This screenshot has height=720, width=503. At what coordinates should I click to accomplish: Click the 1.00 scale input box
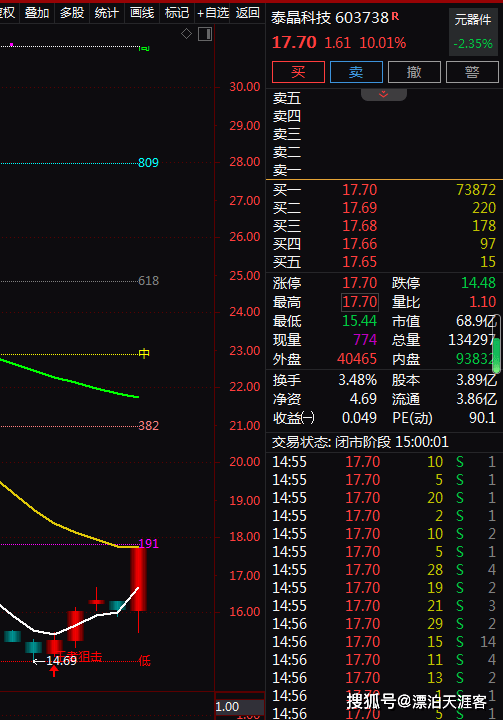239,707
